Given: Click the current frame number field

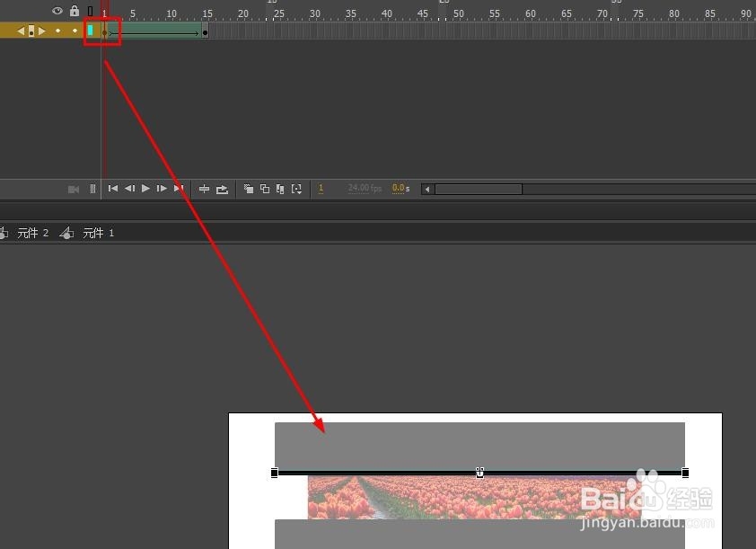Looking at the screenshot, I should click(321, 188).
